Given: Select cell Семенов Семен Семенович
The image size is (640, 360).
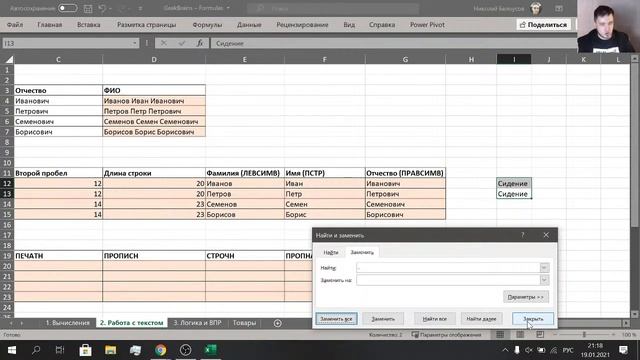Looking at the screenshot, I should pyautogui.click(x=154, y=122).
